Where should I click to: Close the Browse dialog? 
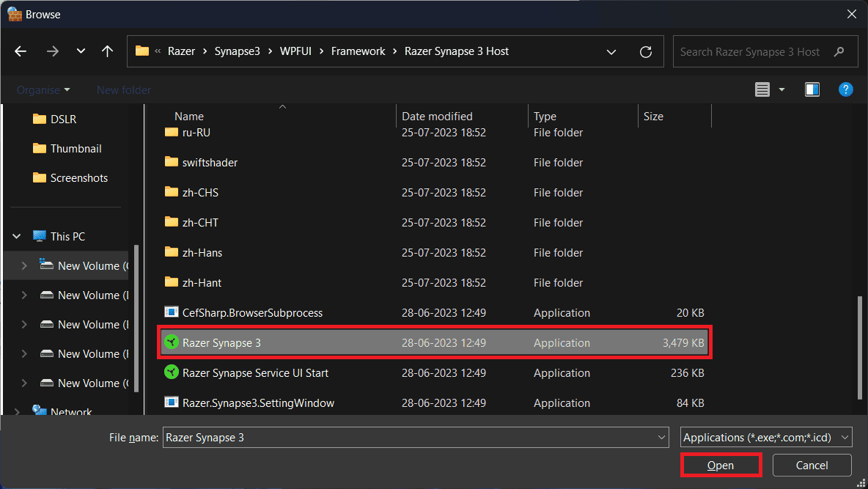pos(851,15)
